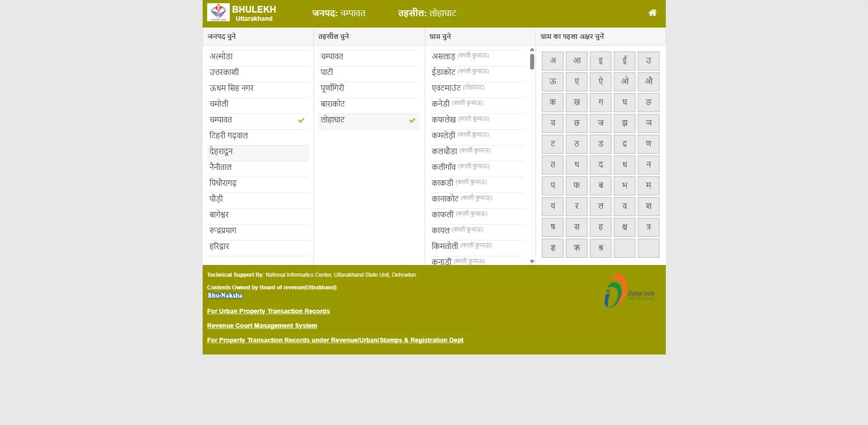The height and width of the screenshot is (425, 868).
Task: Open the Digital India logo
Action: [x=629, y=292]
